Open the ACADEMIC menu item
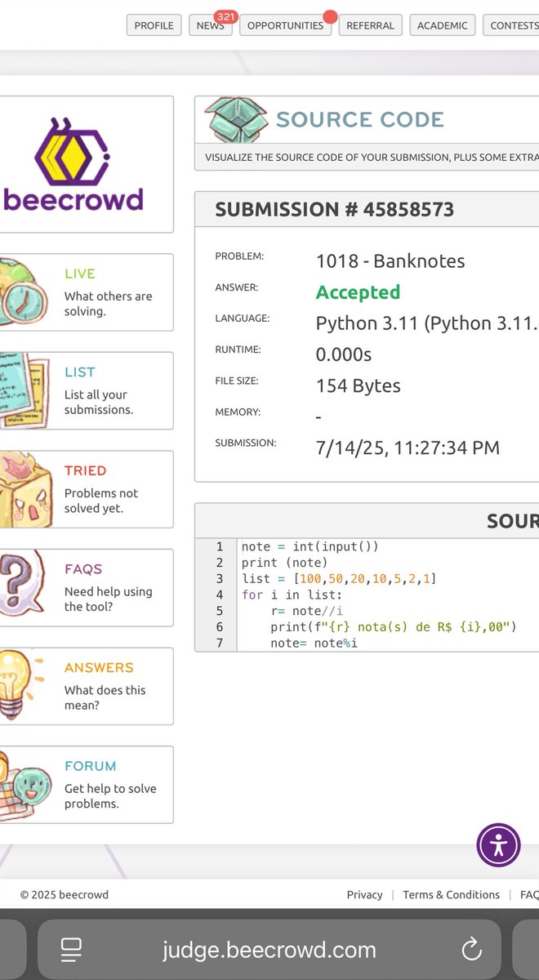 pos(442,25)
